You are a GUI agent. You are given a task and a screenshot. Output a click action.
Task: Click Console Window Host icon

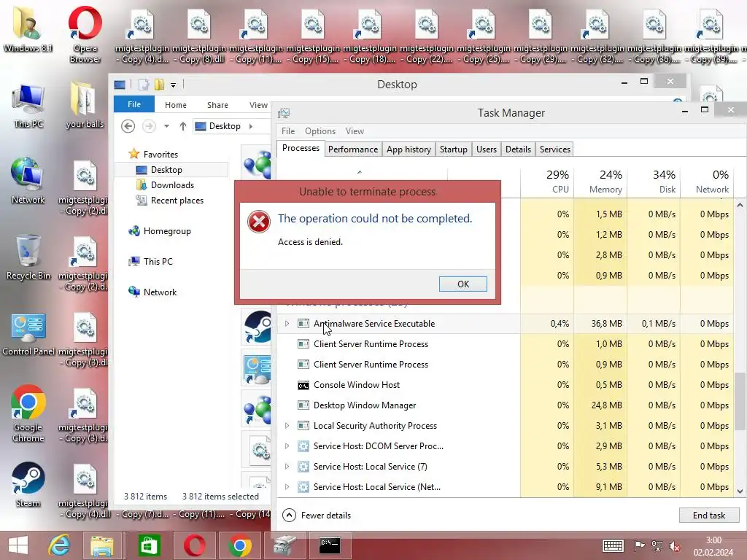point(303,385)
